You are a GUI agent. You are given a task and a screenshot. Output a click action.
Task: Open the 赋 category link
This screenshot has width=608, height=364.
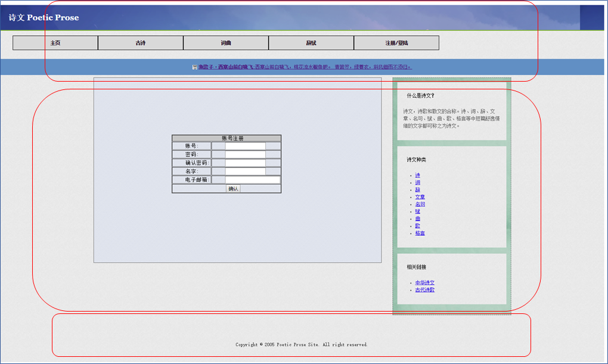tap(418, 211)
